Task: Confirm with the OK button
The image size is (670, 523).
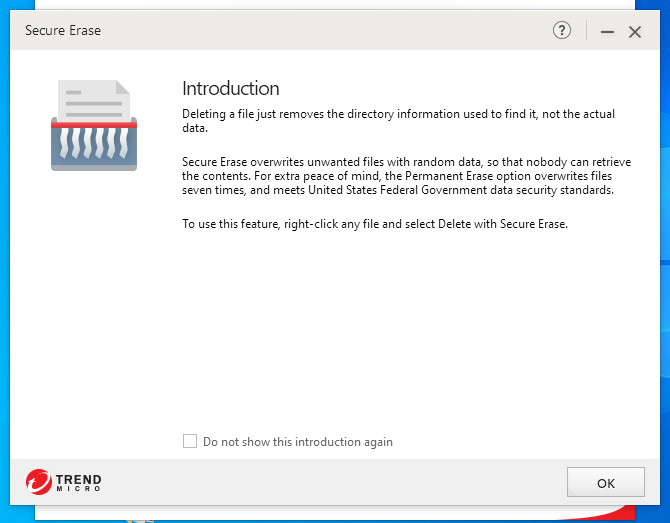Action: click(x=605, y=482)
